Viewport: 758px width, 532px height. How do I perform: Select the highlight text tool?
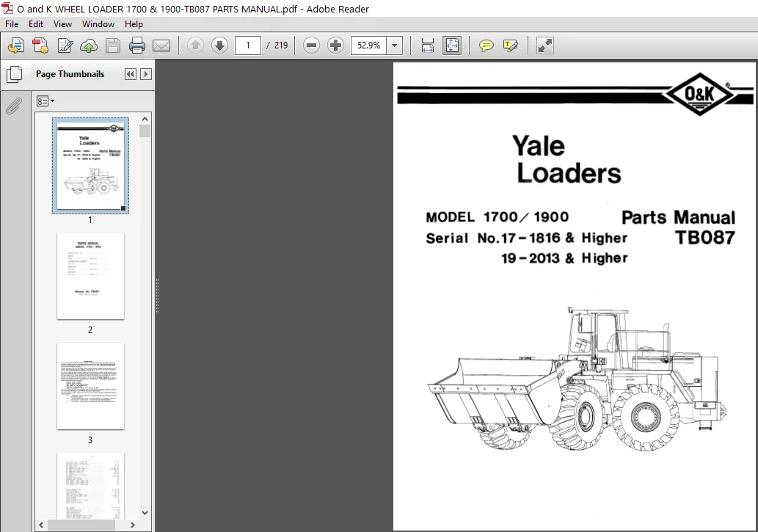[511, 45]
